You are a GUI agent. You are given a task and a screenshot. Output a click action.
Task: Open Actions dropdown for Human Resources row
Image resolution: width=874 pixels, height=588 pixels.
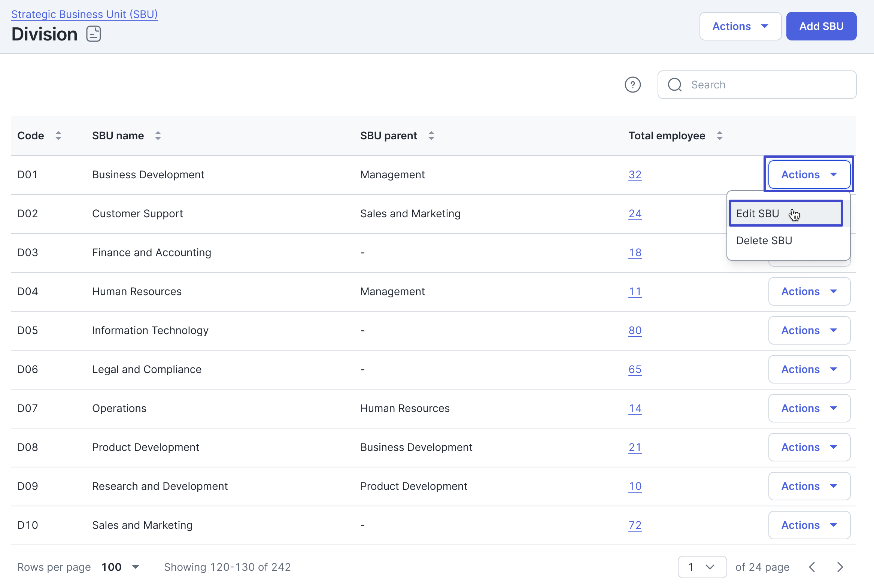point(809,291)
